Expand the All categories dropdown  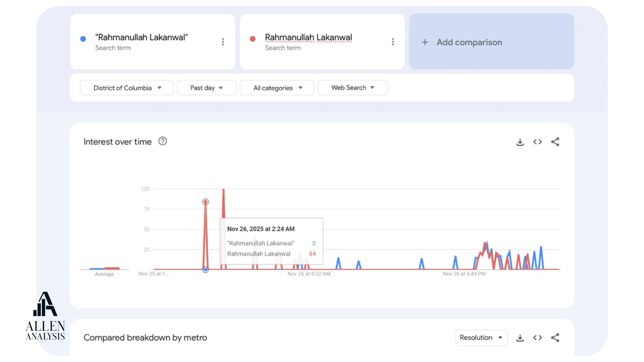[277, 88]
